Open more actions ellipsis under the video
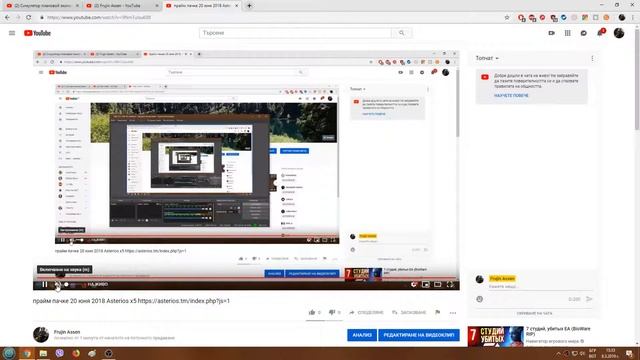Viewport: 640px width, 360px height. click(453, 313)
